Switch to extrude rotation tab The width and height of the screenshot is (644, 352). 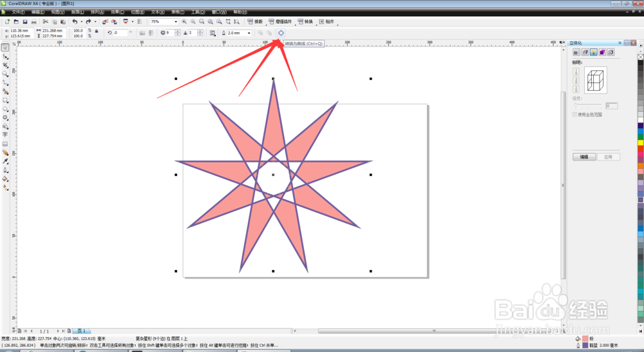coord(585,52)
